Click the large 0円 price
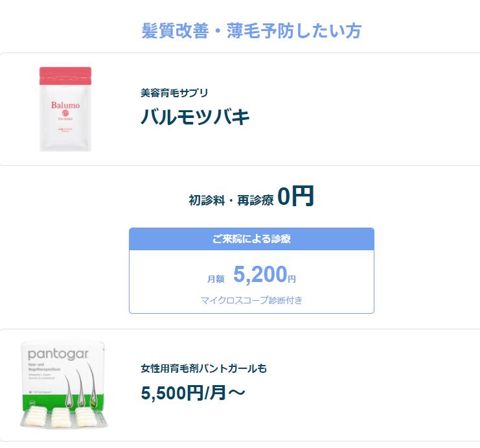Screen dimensions: 480x448 click(x=295, y=196)
